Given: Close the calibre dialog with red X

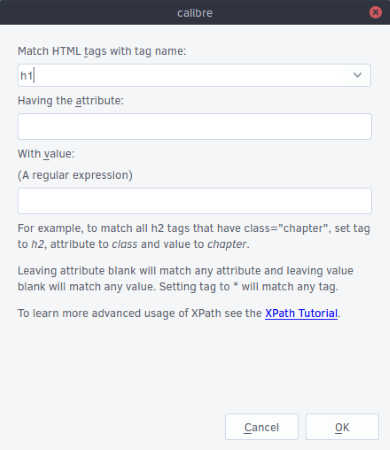Looking at the screenshot, I should (375, 12).
